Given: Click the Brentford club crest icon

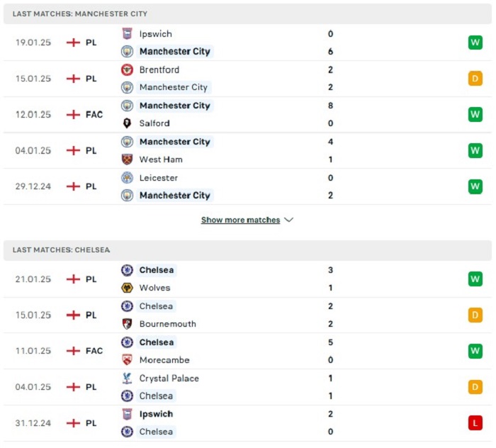Looking at the screenshot, I should coord(127,69).
